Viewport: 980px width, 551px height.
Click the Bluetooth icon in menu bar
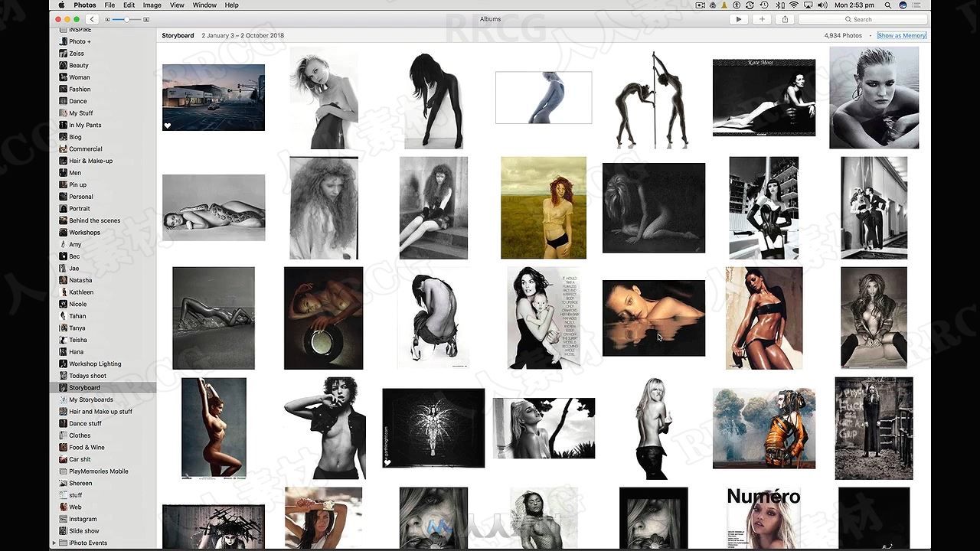[x=780, y=5]
